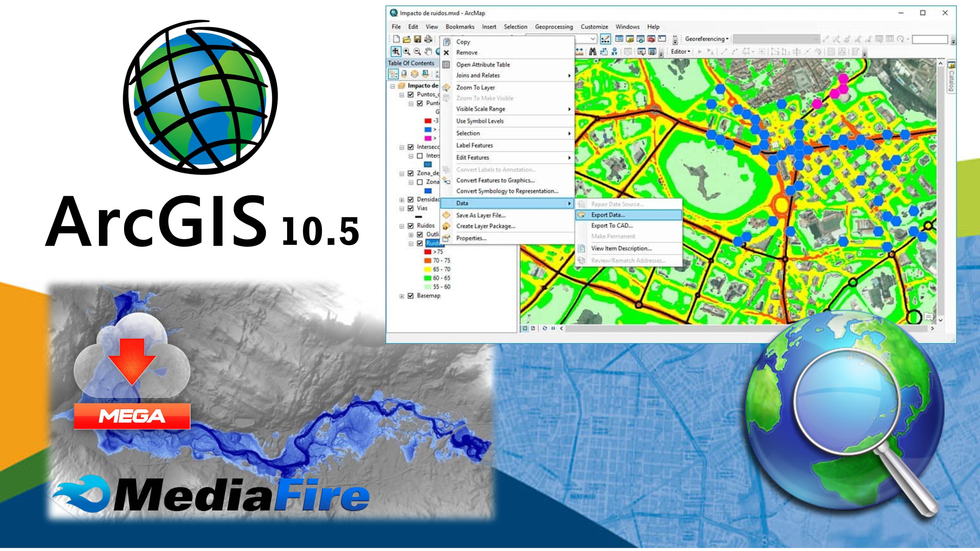Image resolution: width=980 pixels, height=551 pixels.
Task: Expand the Basemap layer tree
Action: 402,296
